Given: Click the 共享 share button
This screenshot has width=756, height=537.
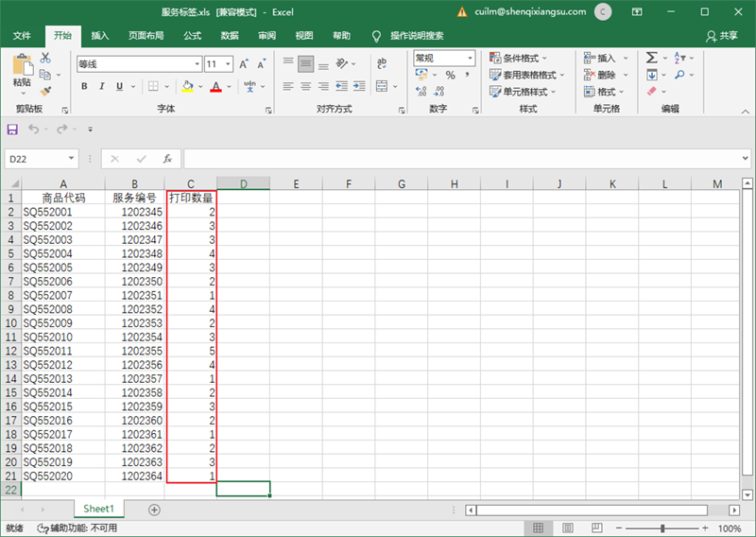Looking at the screenshot, I should pos(722,36).
